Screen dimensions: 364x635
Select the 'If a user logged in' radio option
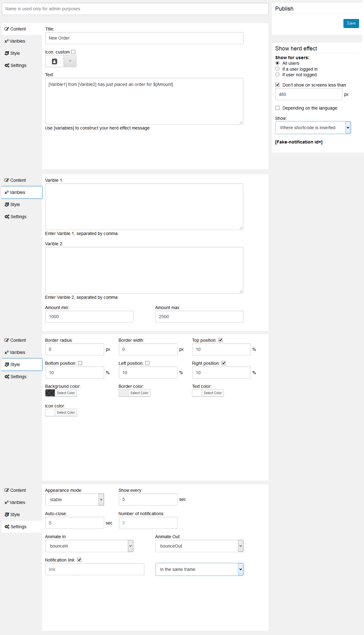coord(278,69)
